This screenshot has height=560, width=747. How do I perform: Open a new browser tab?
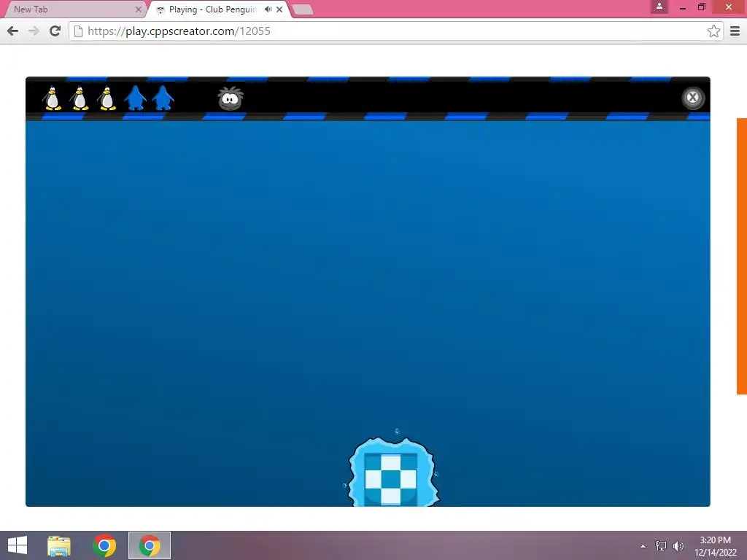[x=302, y=9]
